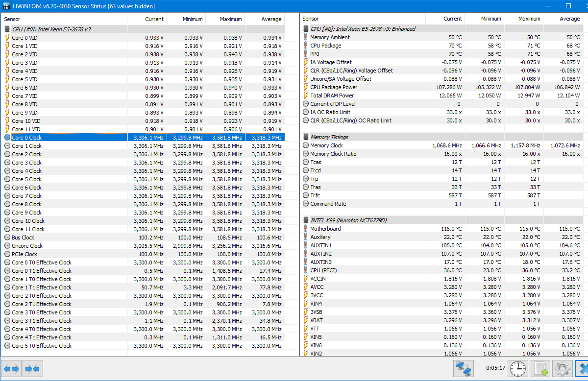This screenshot has height=381, width=588.
Task: Click the right pane Current column header
Action: [x=445, y=19]
